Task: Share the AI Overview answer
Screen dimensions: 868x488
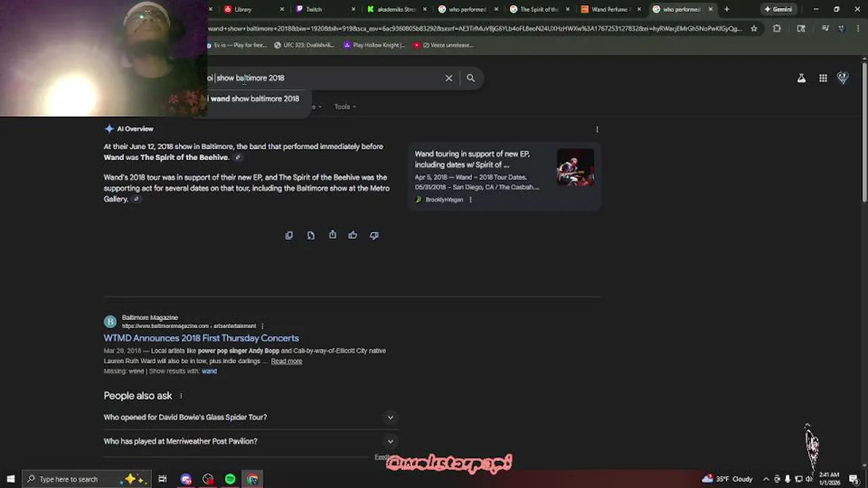Action: (332, 235)
